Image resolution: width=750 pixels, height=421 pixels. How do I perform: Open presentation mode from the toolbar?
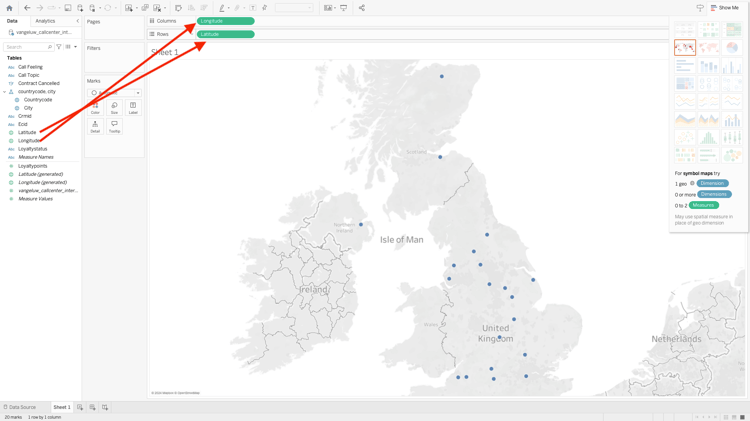pos(343,8)
